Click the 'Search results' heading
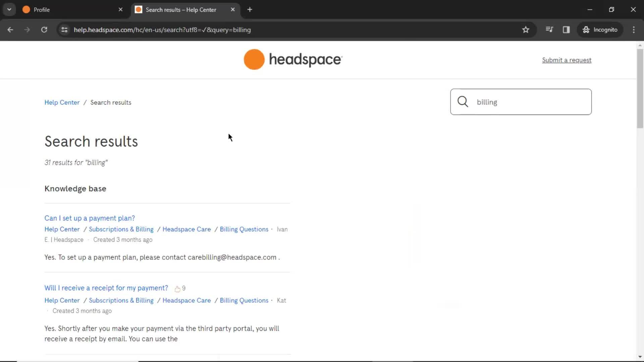Image resolution: width=644 pixels, height=362 pixels. 91,141
